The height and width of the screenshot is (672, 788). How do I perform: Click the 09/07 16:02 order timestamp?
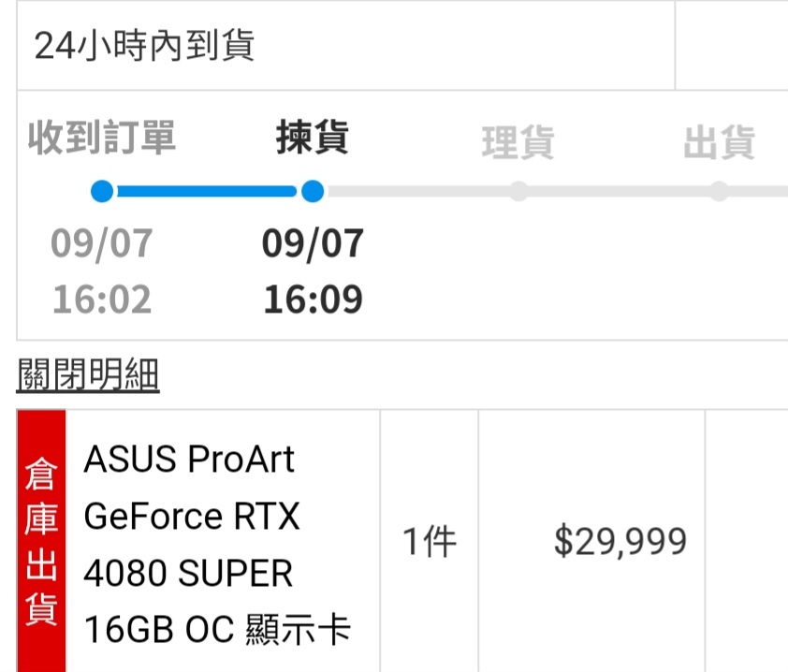pos(102,271)
